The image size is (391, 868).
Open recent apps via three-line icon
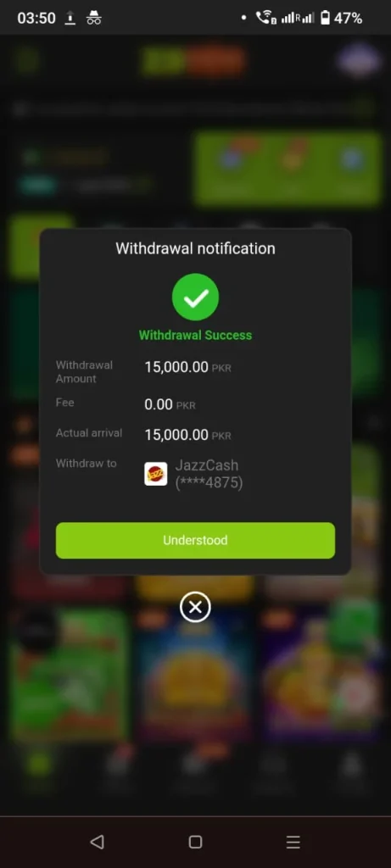293,842
